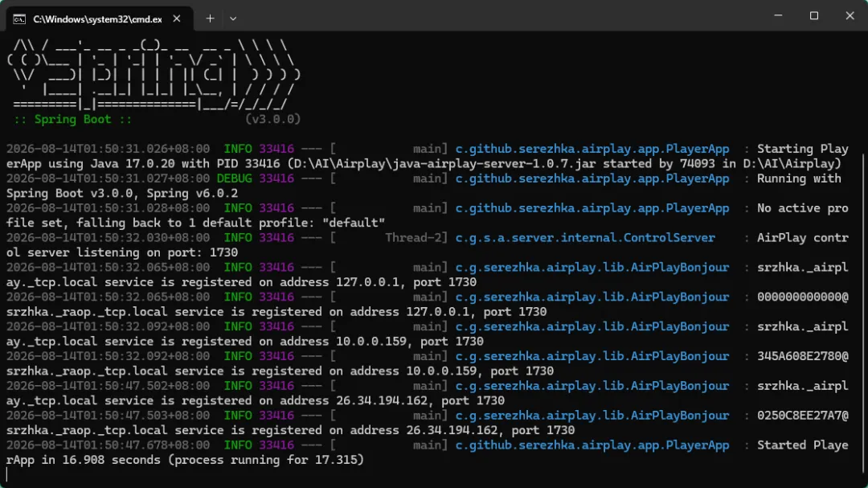Viewport: 868px width, 488px height.
Task: Click the 'No active pro' message text
Action: coord(803,207)
